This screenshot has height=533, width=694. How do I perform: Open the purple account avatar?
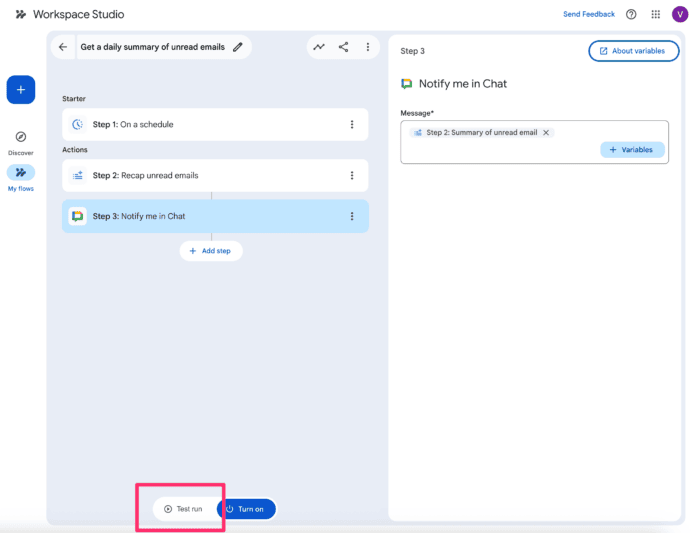[680, 14]
